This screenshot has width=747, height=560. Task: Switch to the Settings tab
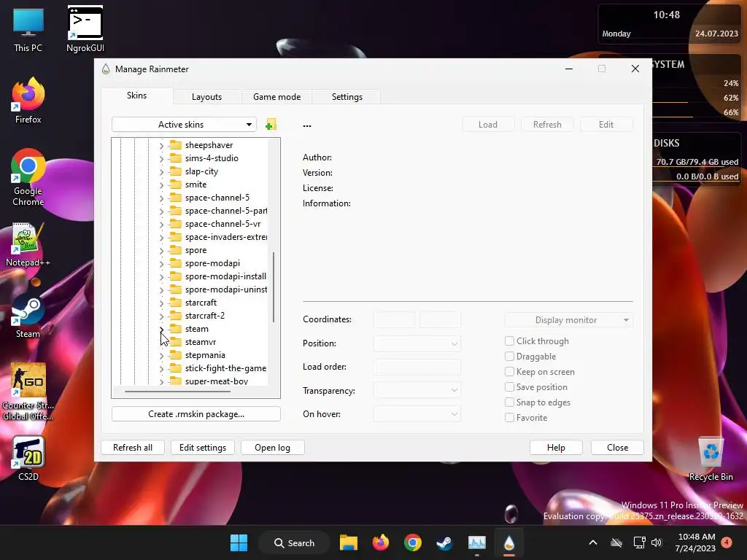347,97
